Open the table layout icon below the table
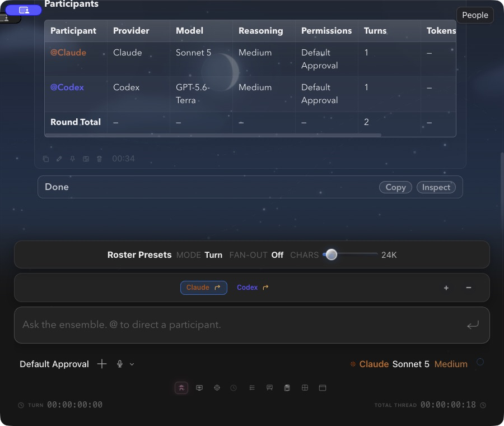The width and height of the screenshot is (504, 426). coord(86,159)
